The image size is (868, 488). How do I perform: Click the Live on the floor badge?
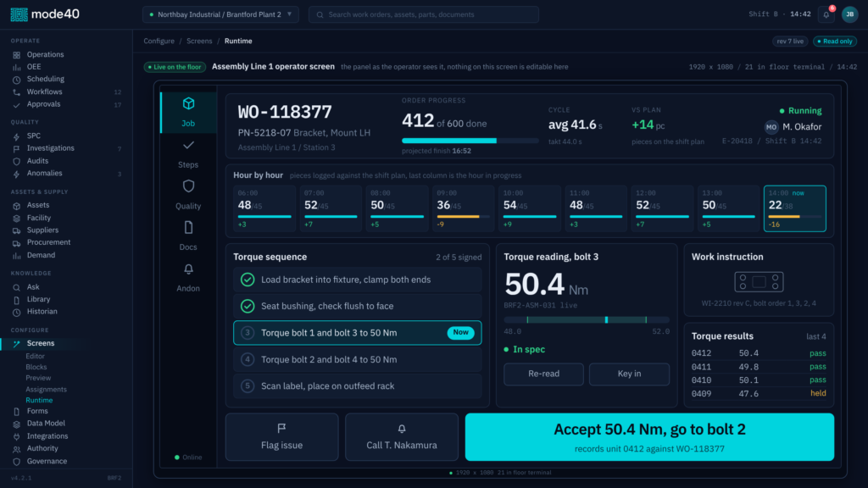(x=175, y=67)
